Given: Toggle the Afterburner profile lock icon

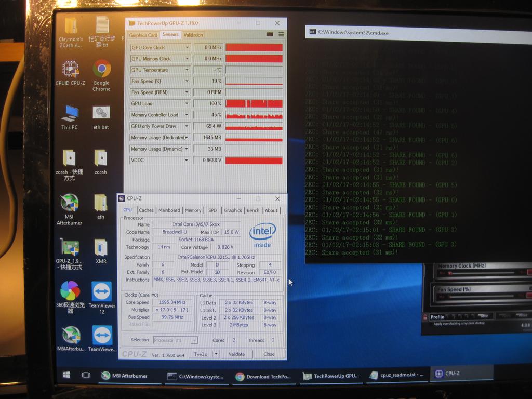Looking at the screenshot, I should click(x=425, y=317).
